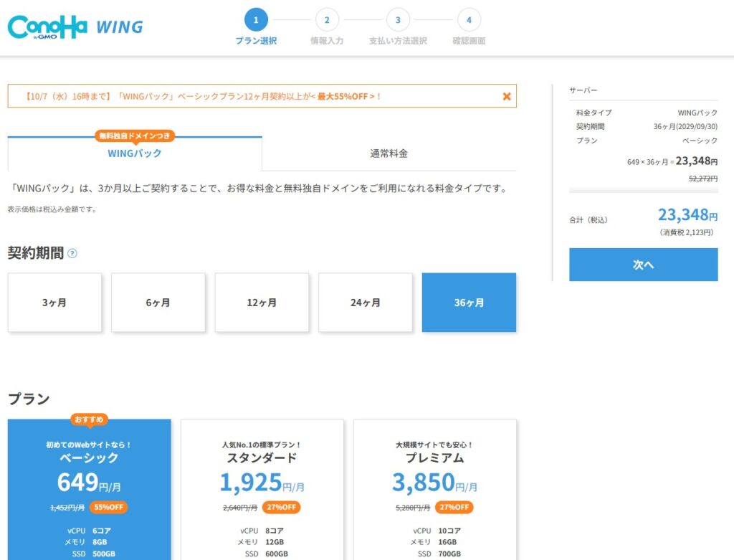
Task: Click the campaign banner text link
Action: click(203, 97)
